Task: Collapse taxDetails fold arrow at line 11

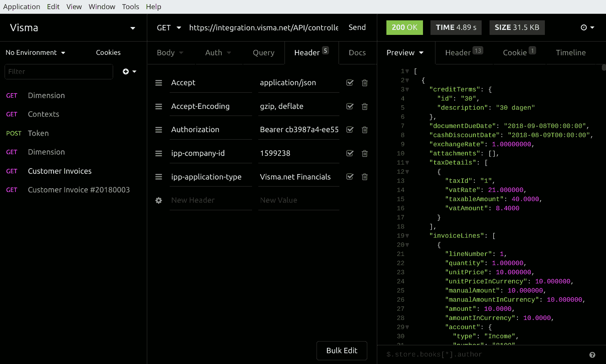Action: coord(407,162)
